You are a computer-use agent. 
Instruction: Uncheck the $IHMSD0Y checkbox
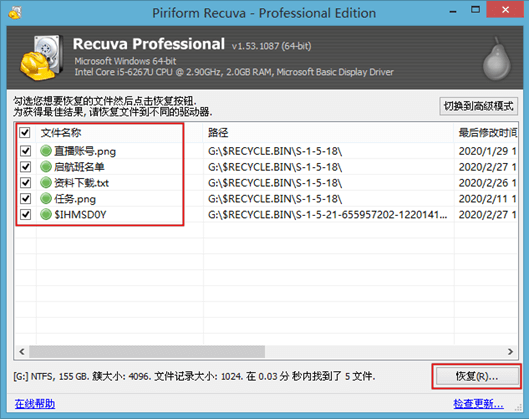[26, 214]
